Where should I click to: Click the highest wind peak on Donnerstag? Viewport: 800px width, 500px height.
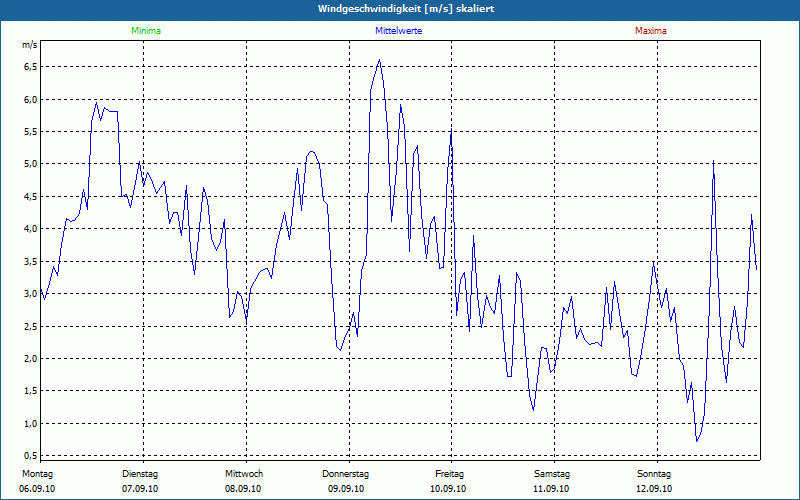tap(379, 60)
